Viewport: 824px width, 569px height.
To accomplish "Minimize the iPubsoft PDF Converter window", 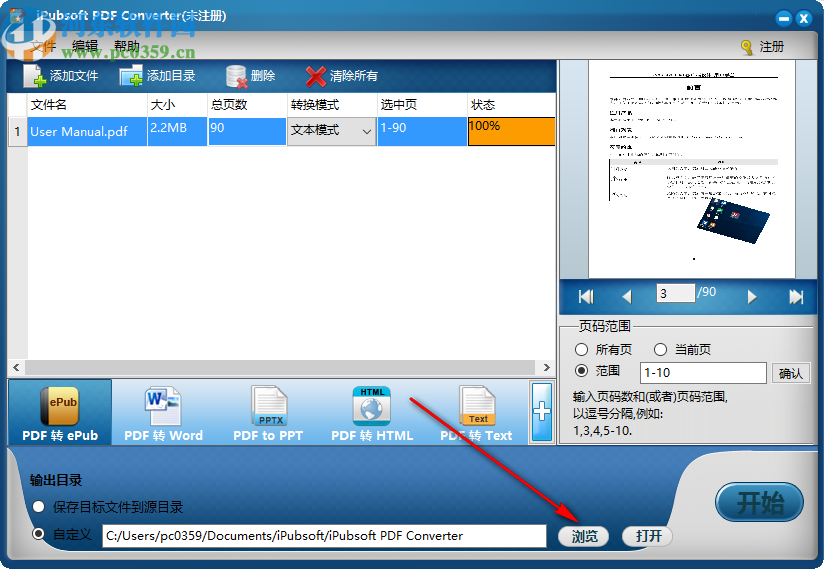I will coord(784,18).
